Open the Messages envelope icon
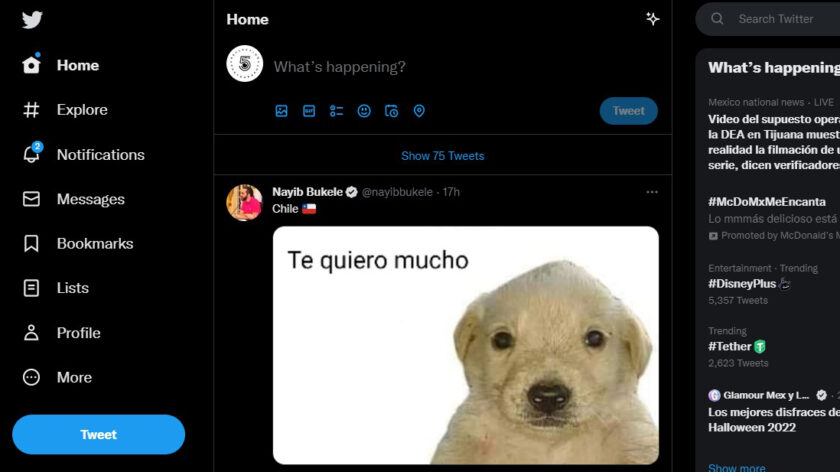Viewport: 840px width, 472px height. coord(31,199)
